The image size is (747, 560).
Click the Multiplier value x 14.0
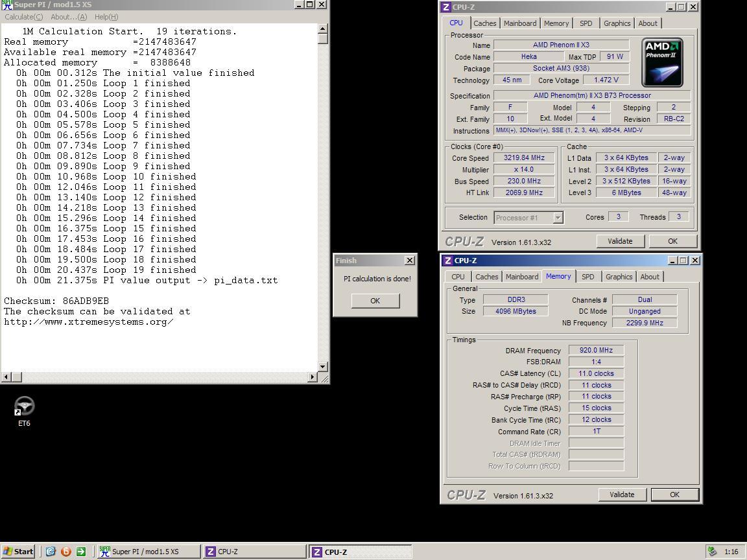[523, 170]
